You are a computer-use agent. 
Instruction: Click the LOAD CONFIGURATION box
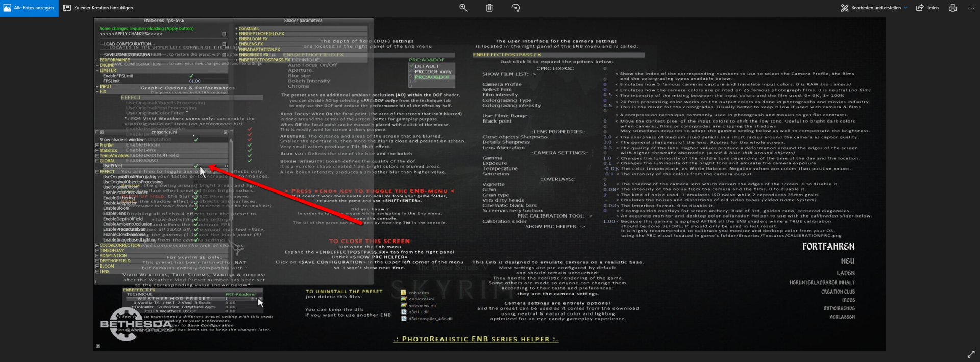pyautogui.click(x=224, y=44)
